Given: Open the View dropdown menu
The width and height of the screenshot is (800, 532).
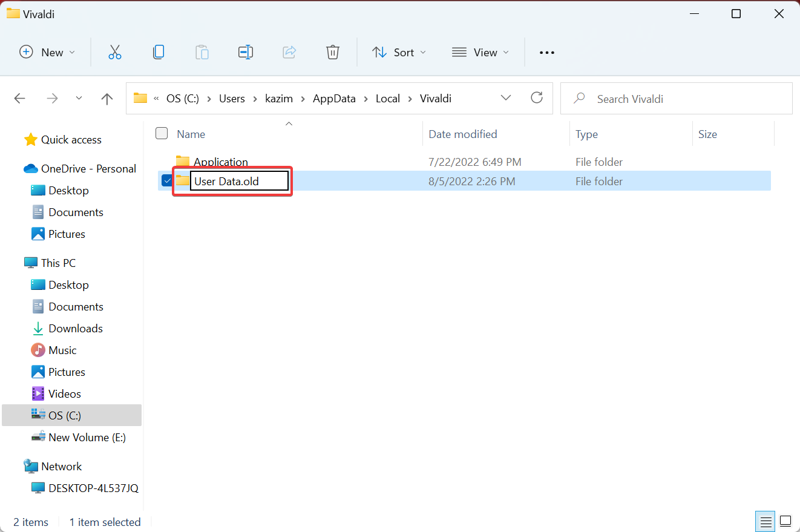Looking at the screenshot, I should pyautogui.click(x=480, y=53).
